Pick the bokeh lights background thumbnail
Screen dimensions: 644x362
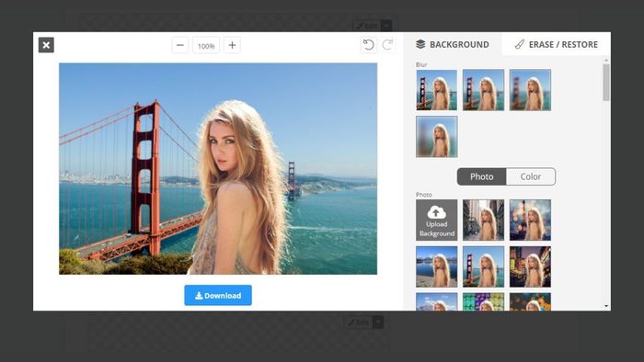tap(530, 221)
